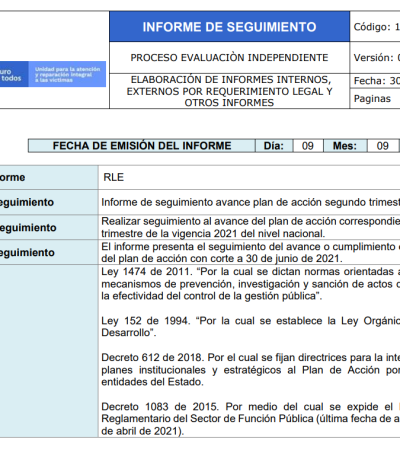Click FECHA DE EMISIÓN DEL INFORME label

coord(142,146)
